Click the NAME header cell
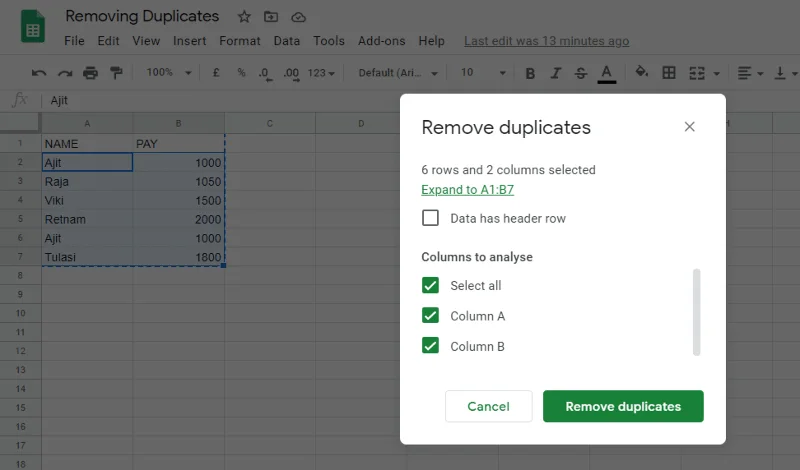The image size is (800, 470). coord(87,144)
